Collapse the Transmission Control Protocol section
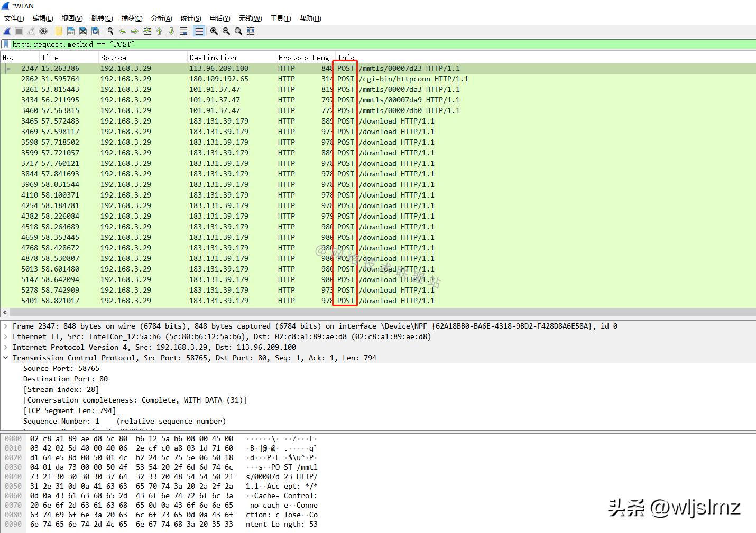The image size is (756, 533). click(x=6, y=358)
